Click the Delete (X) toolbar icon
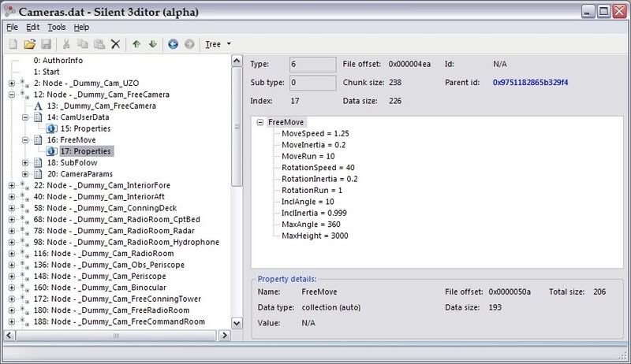Screen dimensions: 631x364 [116, 44]
